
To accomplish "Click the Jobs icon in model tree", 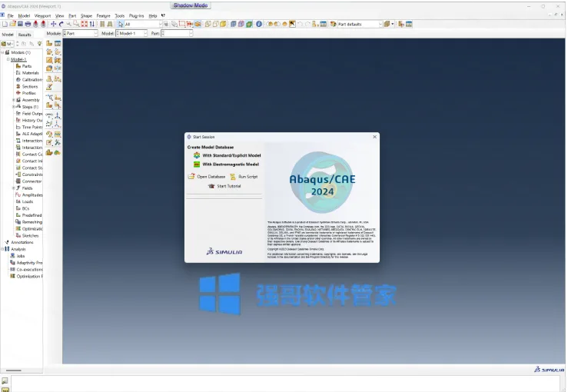I will (x=12, y=256).
